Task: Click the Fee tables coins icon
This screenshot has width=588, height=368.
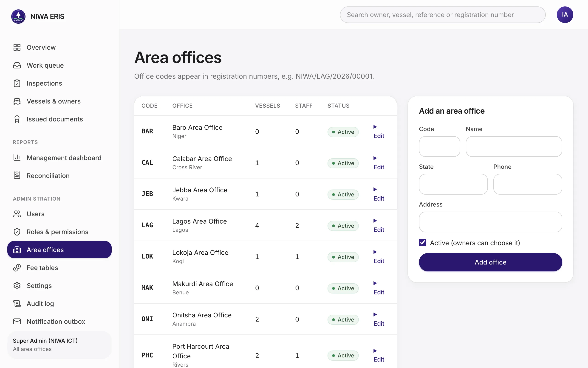Action: [x=17, y=268]
